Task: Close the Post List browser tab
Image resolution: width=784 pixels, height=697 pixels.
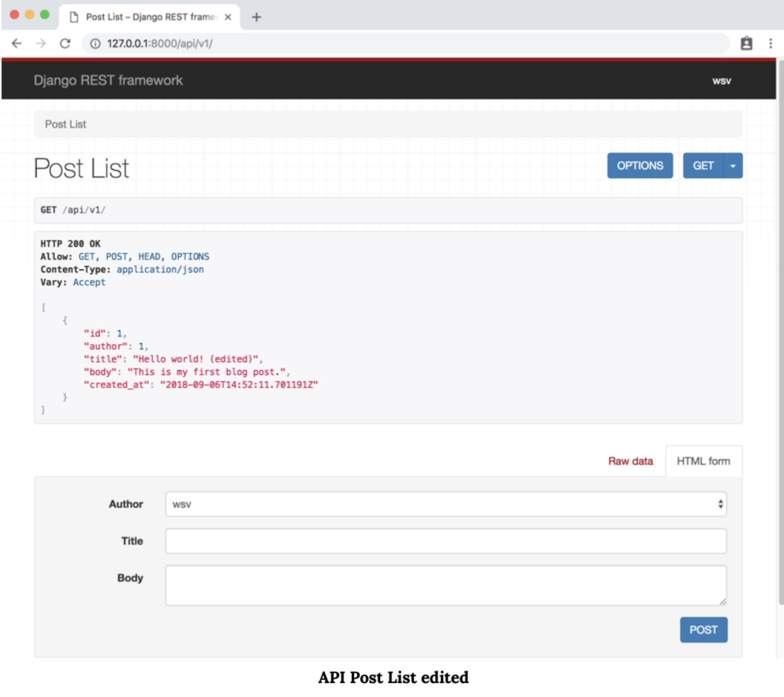Action: [x=228, y=17]
